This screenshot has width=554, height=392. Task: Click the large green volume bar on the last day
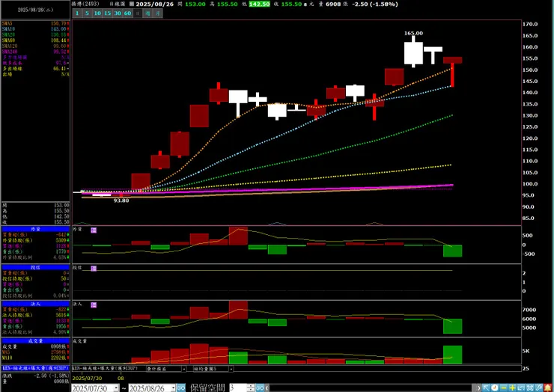coord(453,355)
